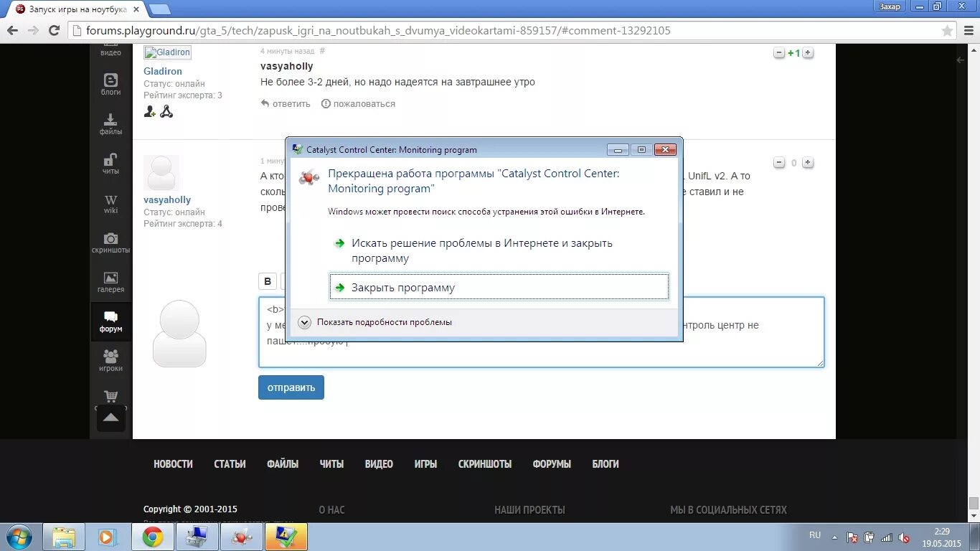Go back in browser history
This screenshot has height=551, width=980.
click(12, 30)
